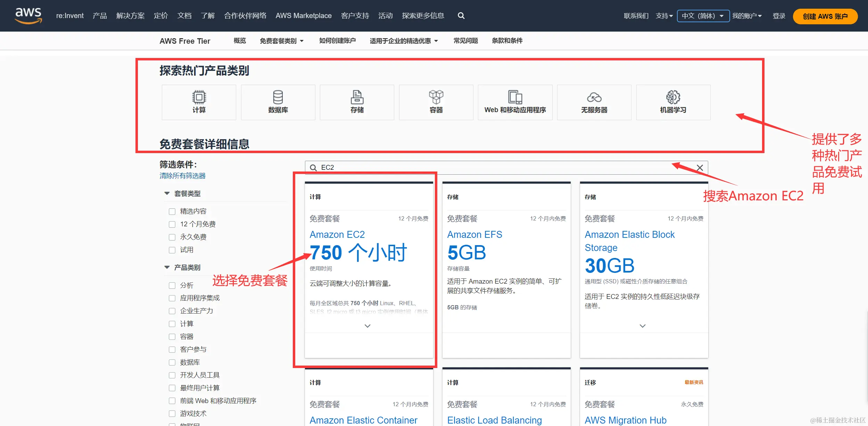Image resolution: width=868 pixels, height=426 pixels.
Task: Open the 免费套餐类别 dropdown
Action: 282,41
